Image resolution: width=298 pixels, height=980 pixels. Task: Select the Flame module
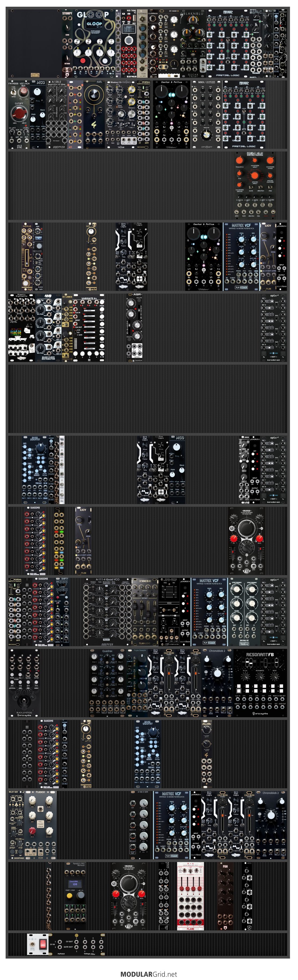click(x=191, y=896)
